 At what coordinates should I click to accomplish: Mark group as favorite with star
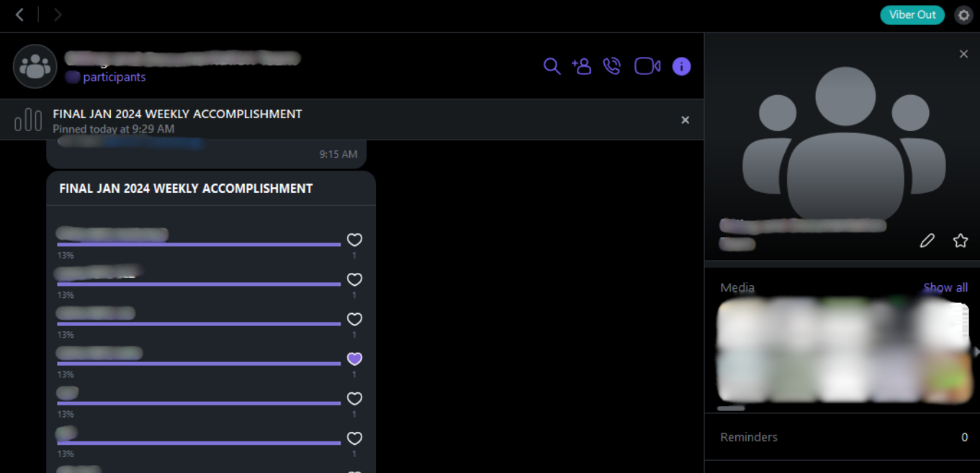961,240
